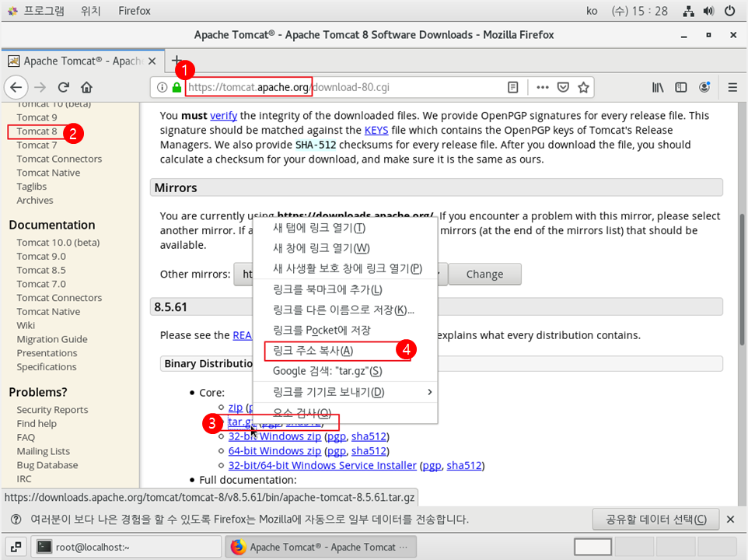The height and width of the screenshot is (560, 748).
Task: Open pgp link for 32-bit Windows zip
Action: tap(337, 436)
